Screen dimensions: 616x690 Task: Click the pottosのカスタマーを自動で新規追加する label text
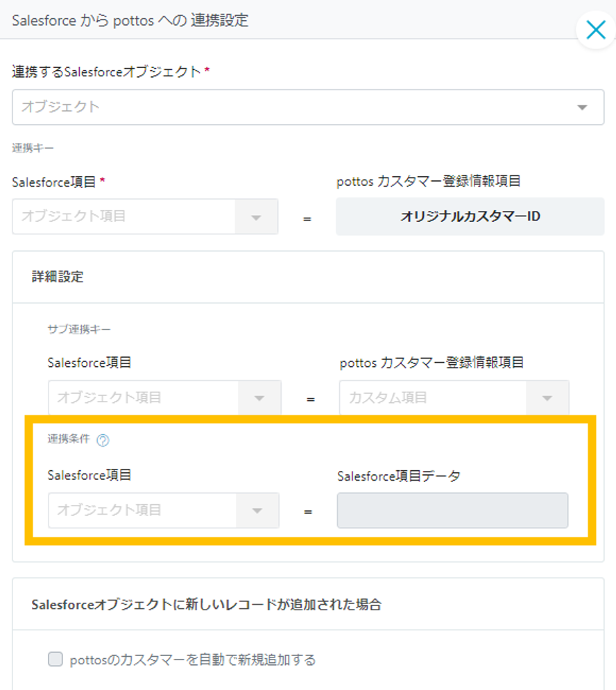click(x=193, y=659)
